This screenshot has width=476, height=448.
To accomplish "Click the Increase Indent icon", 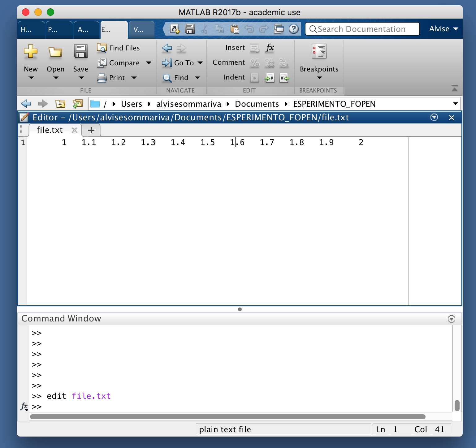I will [x=270, y=78].
